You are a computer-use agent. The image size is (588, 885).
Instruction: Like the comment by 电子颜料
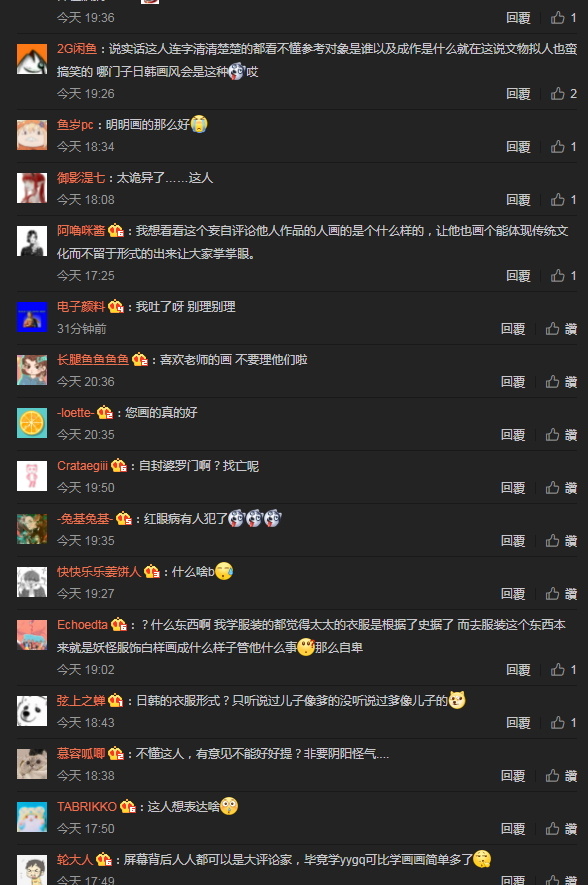561,328
